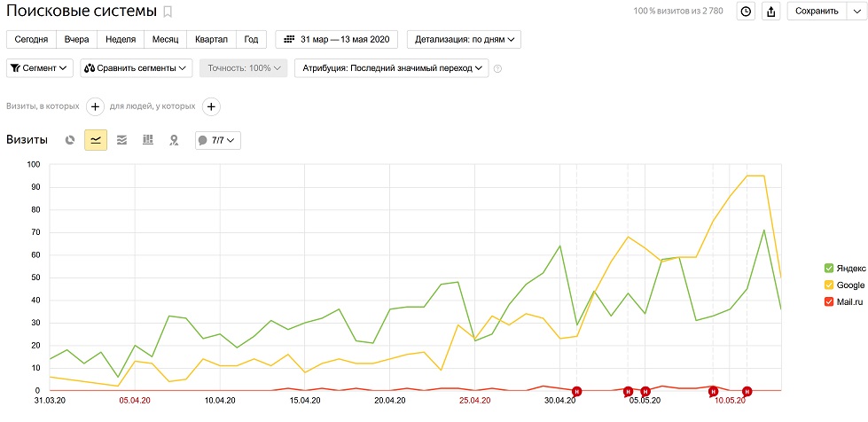Open report history clock icon

(746, 12)
